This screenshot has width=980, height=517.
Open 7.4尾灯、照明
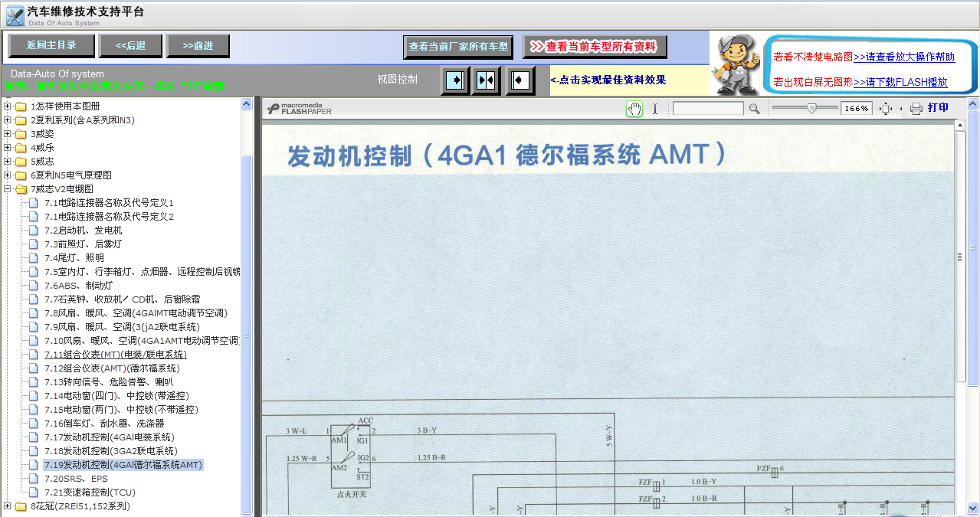point(74,258)
